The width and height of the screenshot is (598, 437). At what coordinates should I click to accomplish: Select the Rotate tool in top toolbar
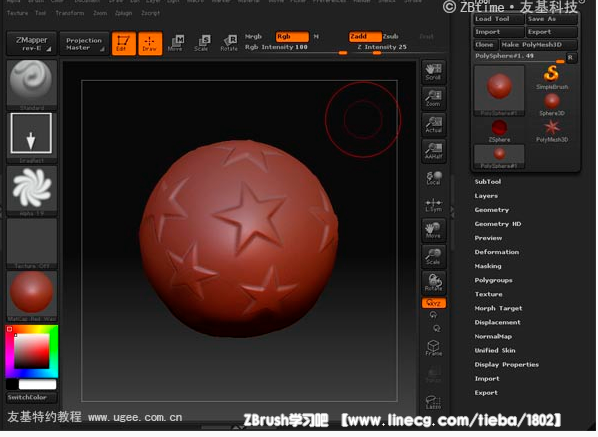pyautogui.click(x=229, y=43)
